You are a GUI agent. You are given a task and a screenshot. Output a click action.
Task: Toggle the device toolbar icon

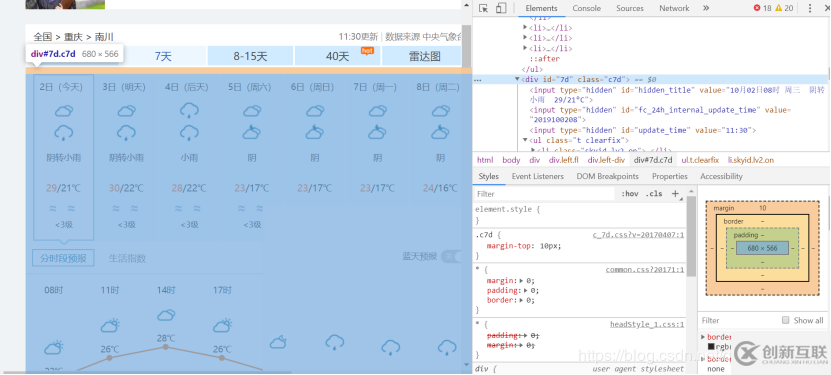point(501,8)
